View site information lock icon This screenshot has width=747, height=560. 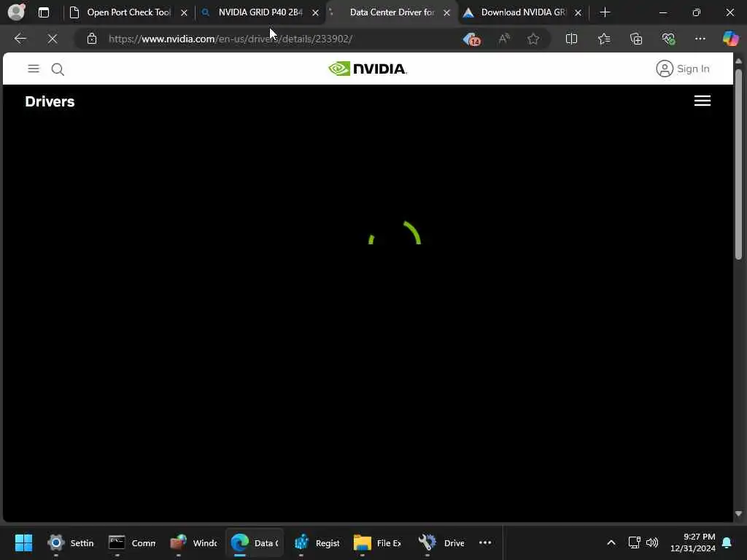92,39
